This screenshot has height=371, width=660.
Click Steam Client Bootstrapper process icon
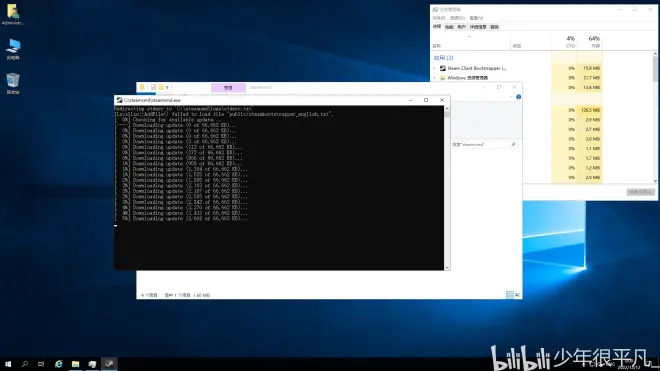[442, 68]
